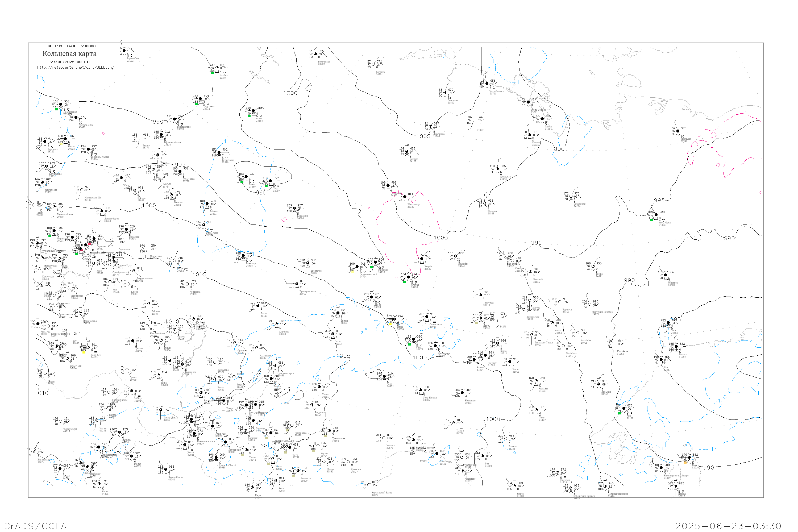The image size is (798, 532).
Task: Click the filled station circle at Нюрба
Action: [x=422, y=259]
